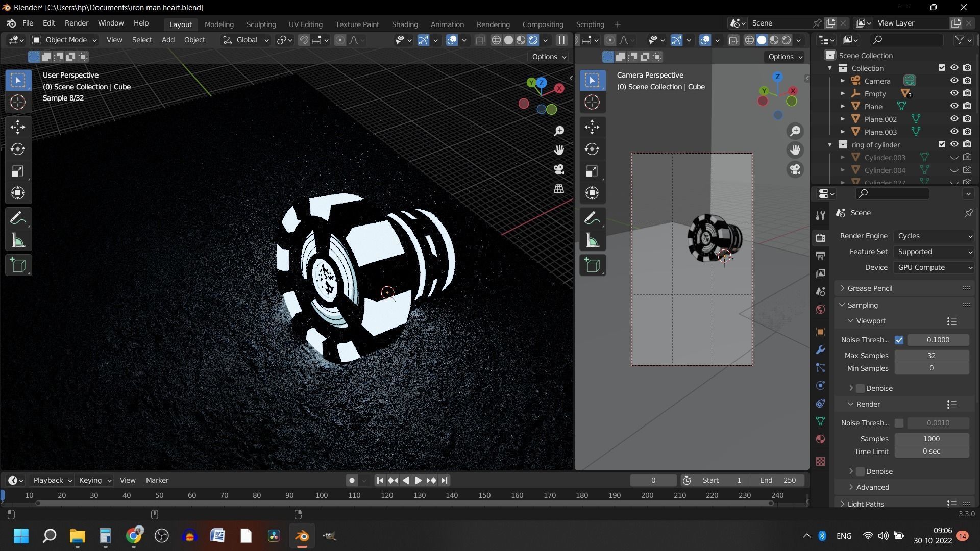This screenshot has height=551, width=980.
Task: Open Render Engine dropdown
Action: (934, 236)
